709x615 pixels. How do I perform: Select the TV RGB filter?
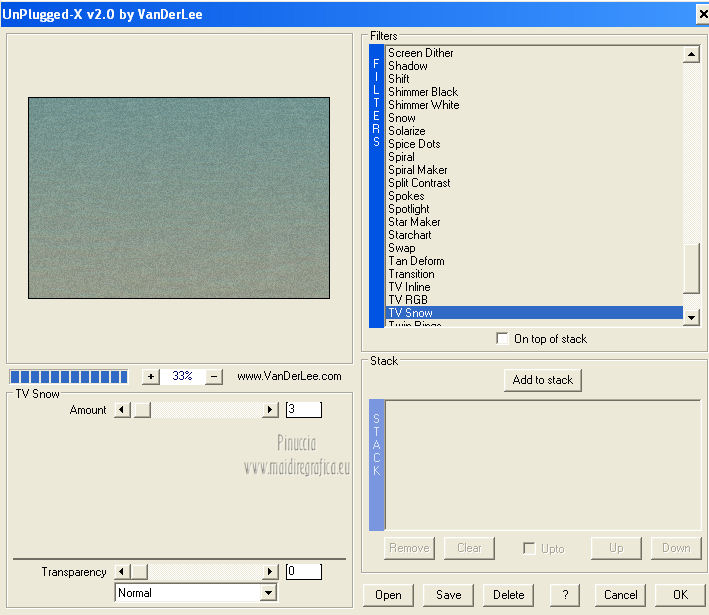click(534, 300)
